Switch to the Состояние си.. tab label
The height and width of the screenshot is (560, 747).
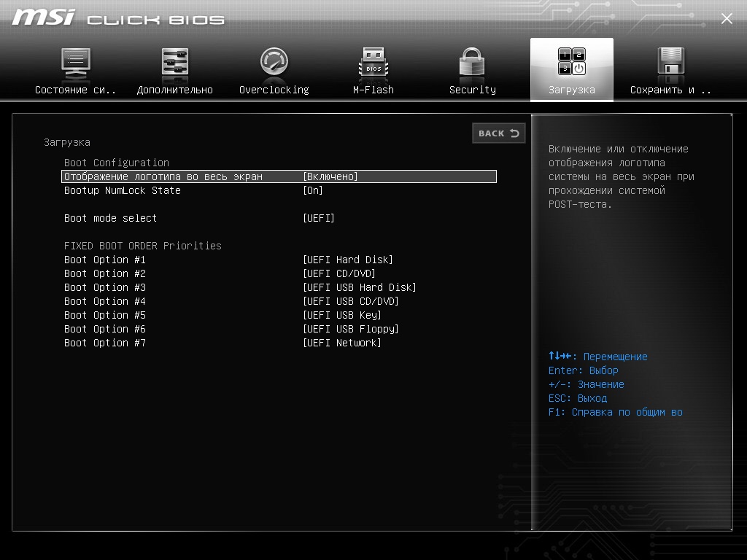point(75,90)
